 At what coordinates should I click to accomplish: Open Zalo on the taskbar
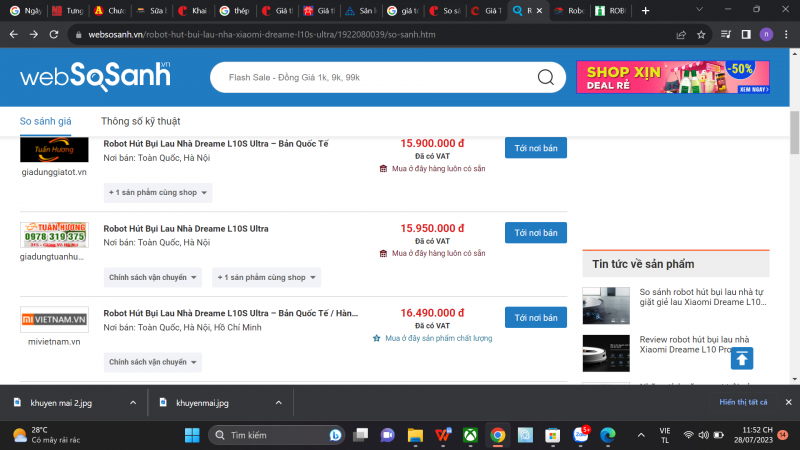tap(581, 435)
